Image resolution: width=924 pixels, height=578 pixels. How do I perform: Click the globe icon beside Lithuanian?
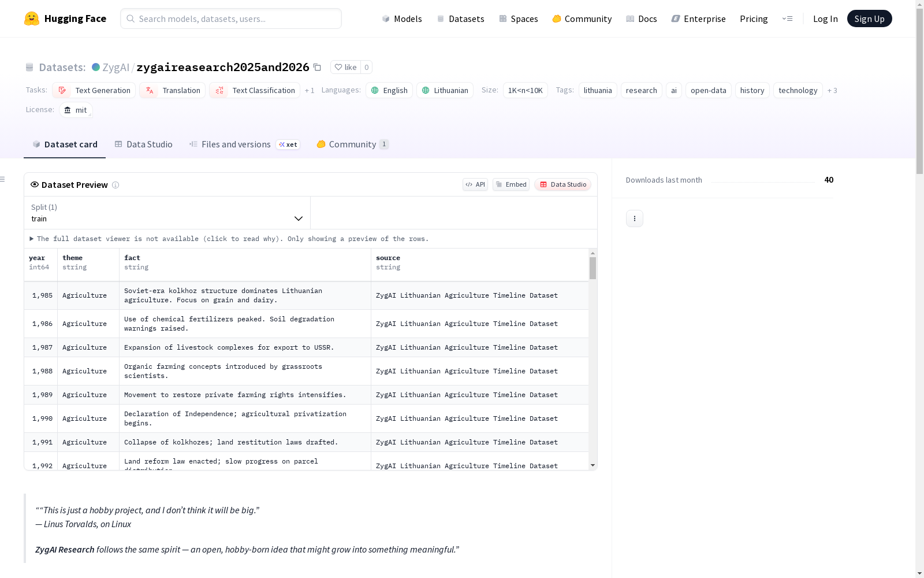[426, 90]
